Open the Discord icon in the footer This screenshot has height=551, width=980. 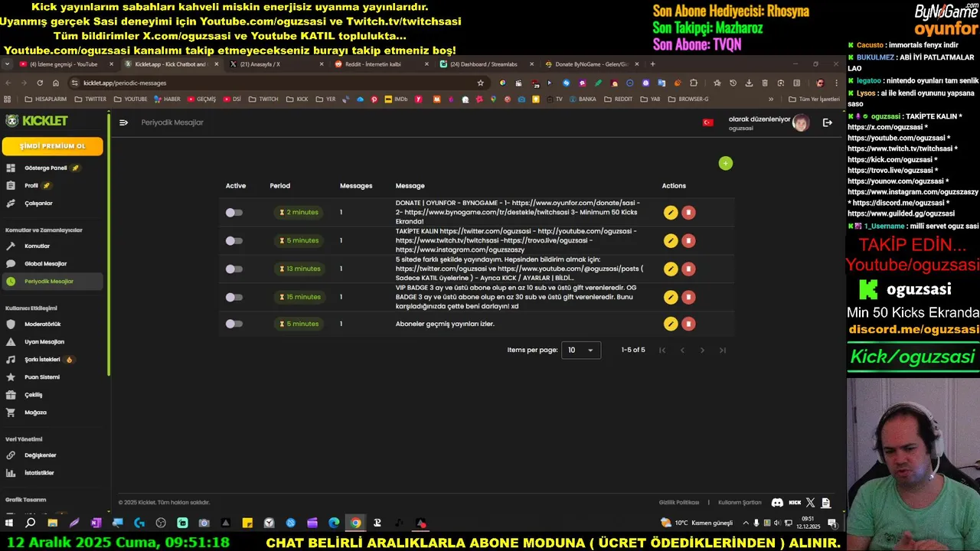[777, 503]
